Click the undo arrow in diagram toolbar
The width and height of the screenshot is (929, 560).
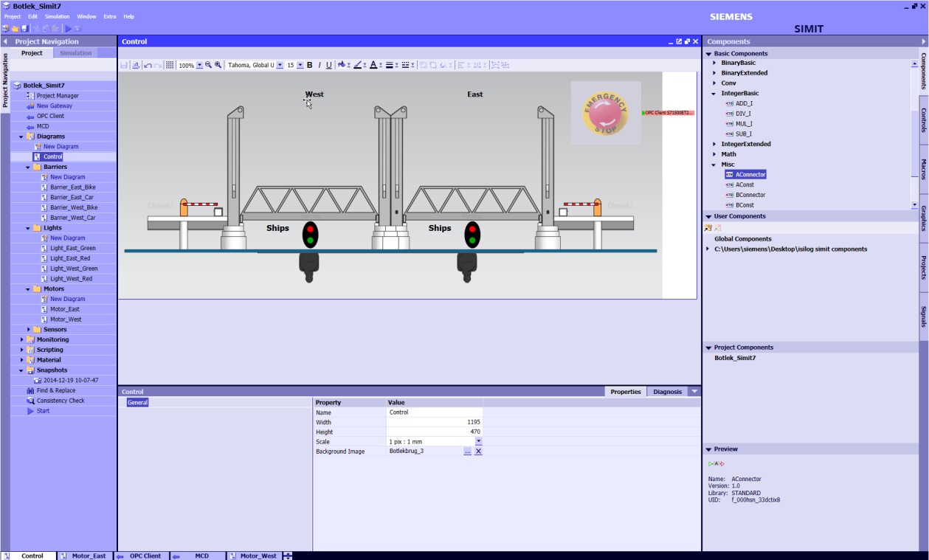point(148,65)
